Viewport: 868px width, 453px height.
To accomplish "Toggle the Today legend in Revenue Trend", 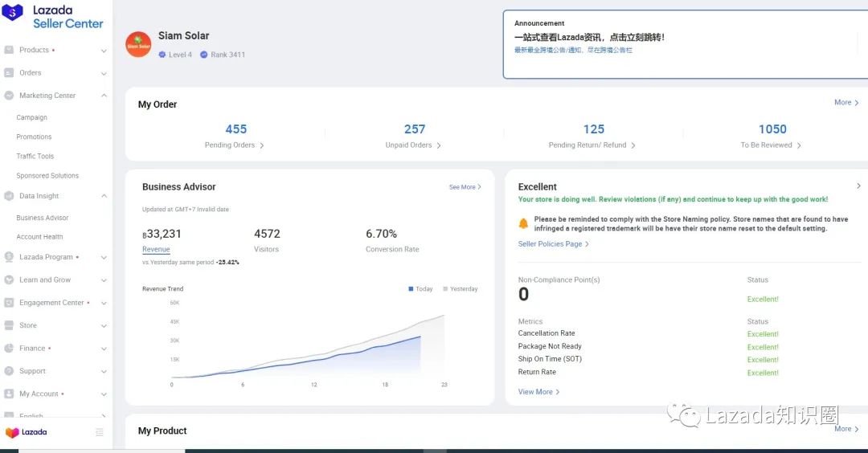I will click(420, 288).
